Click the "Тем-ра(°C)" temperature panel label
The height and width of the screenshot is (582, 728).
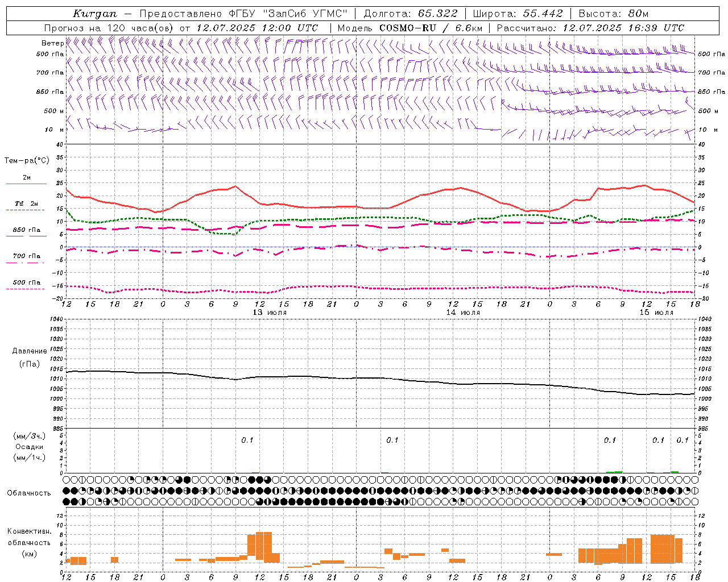(27, 161)
